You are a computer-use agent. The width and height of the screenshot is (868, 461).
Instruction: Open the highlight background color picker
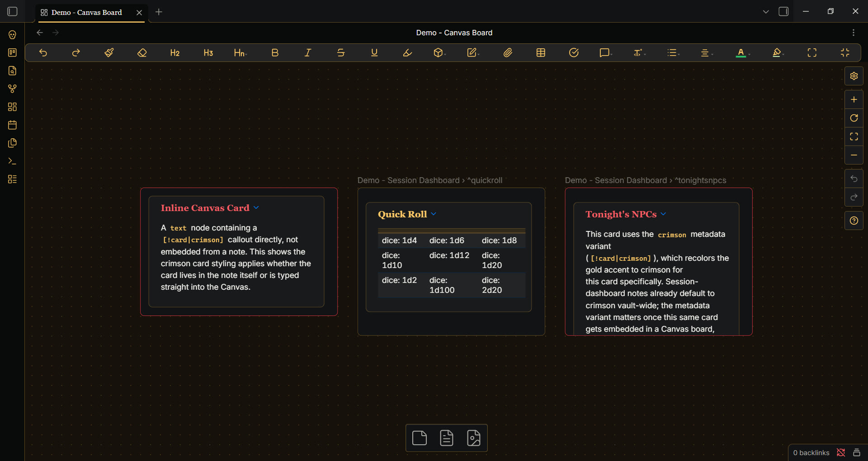pos(778,53)
